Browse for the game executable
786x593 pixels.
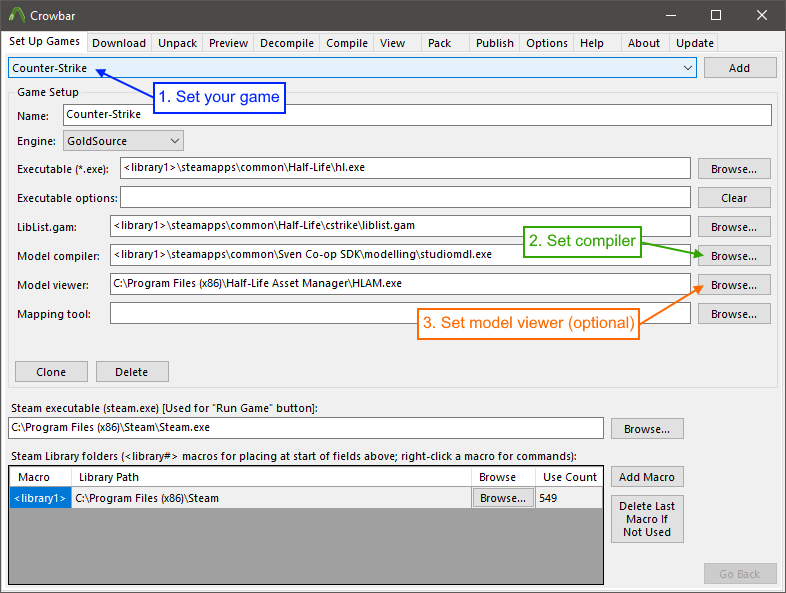pyautogui.click(x=734, y=169)
